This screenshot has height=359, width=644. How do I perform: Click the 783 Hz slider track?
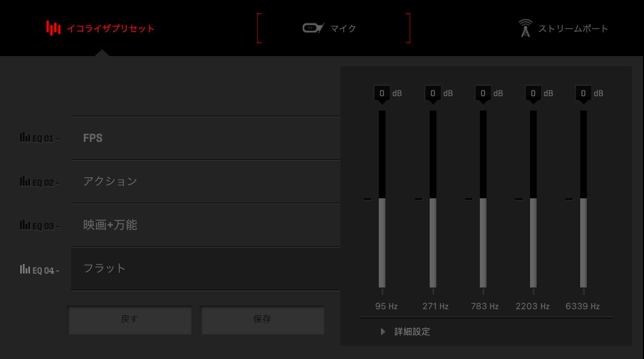[483, 199]
